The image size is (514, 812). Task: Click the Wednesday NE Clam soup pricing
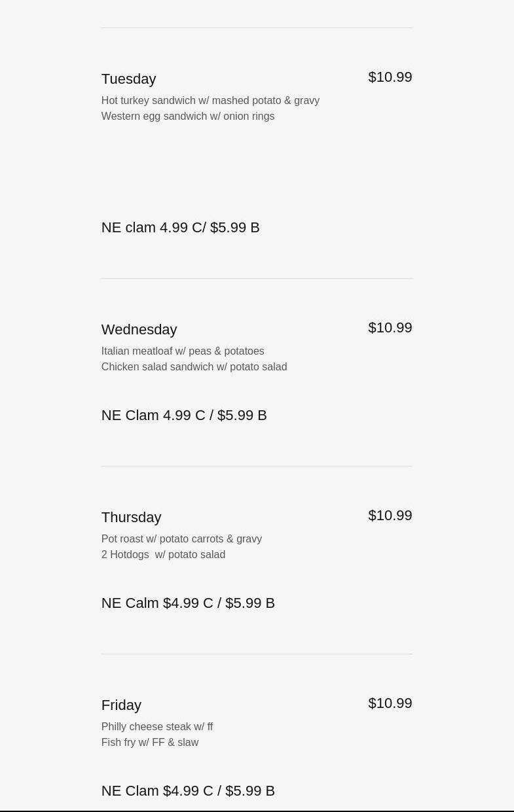click(x=184, y=415)
